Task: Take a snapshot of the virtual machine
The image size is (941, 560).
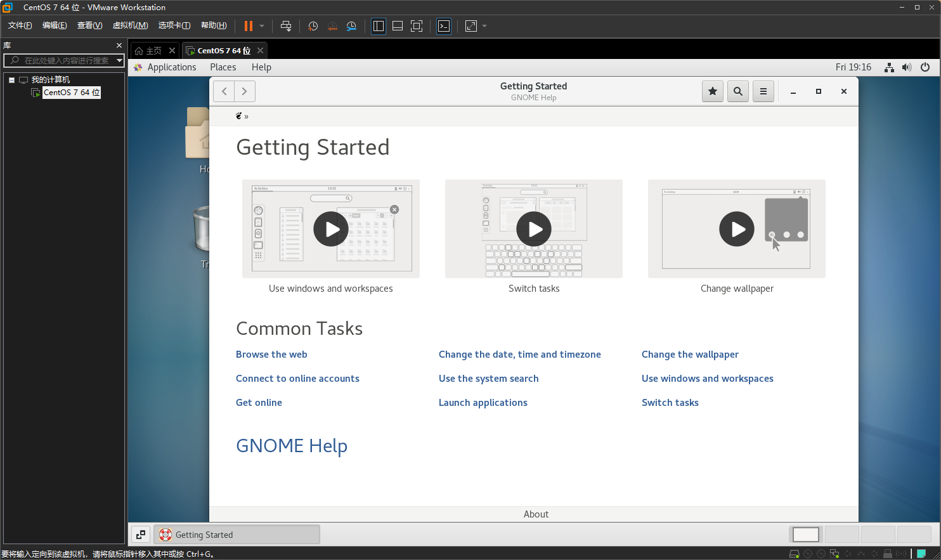Action: pyautogui.click(x=313, y=26)
